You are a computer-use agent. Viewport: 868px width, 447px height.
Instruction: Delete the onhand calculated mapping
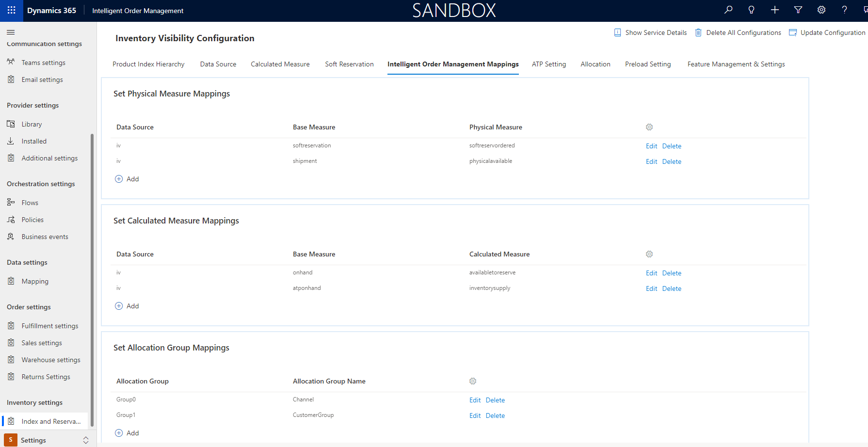[672, 273]
